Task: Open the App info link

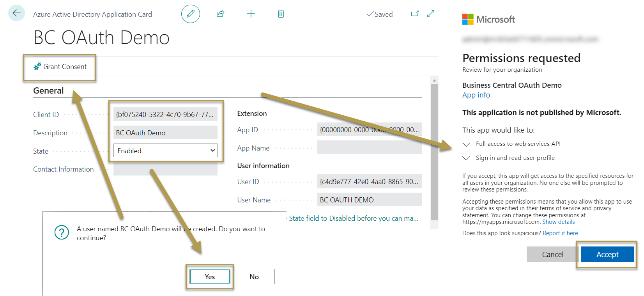Action: click(x=476, y=95)
